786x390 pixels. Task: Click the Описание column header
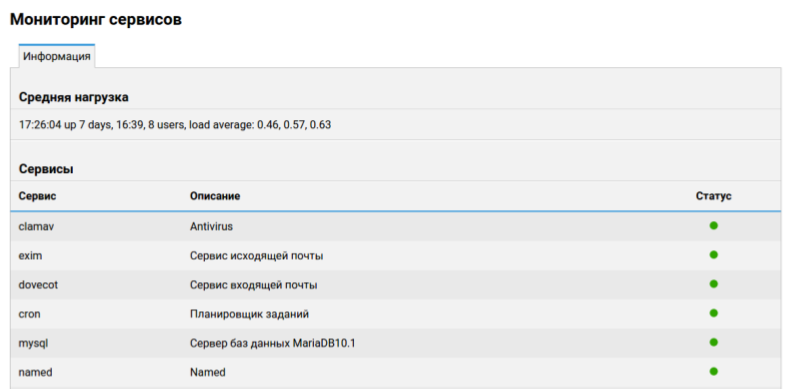click(x=215, y=196)
